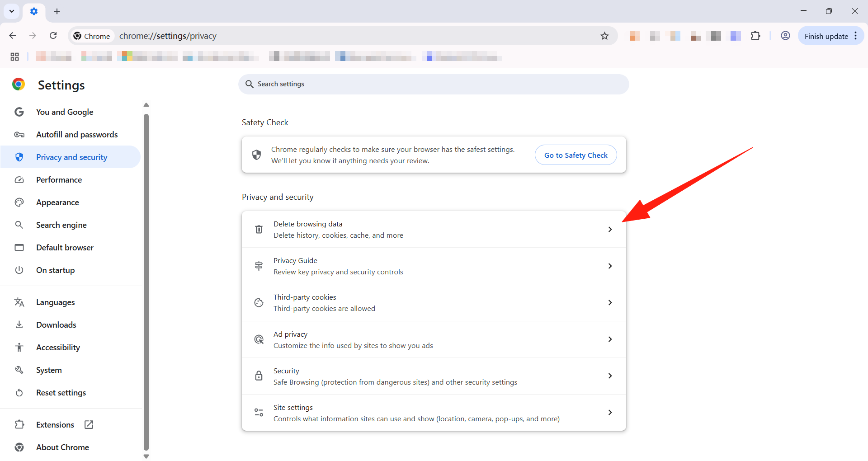Image resolution: width=868 pixels, height=461 pixels.
Task: Select Appearance in the settings sidebar
Action: (x=57, y=202)
